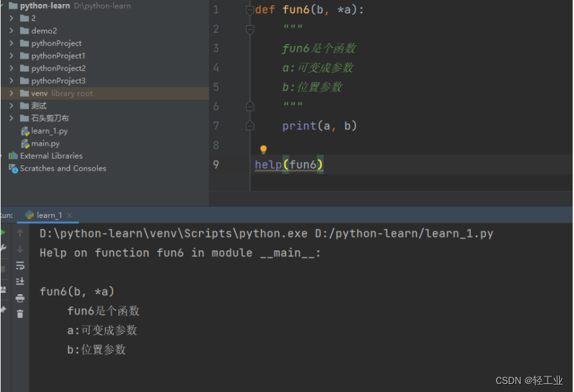Select the 石头剪刀布 folder

click(50, 118)
